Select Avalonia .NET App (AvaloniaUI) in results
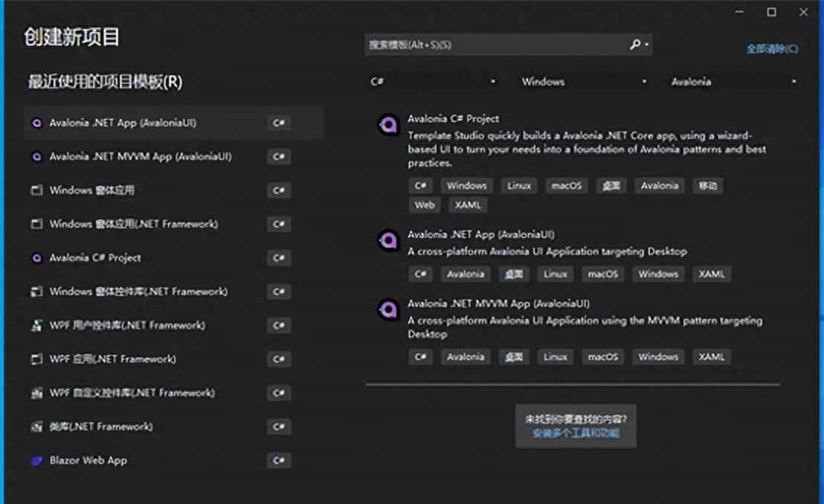Viewport: 824px width, 504px height. click(x=480, y=235)
